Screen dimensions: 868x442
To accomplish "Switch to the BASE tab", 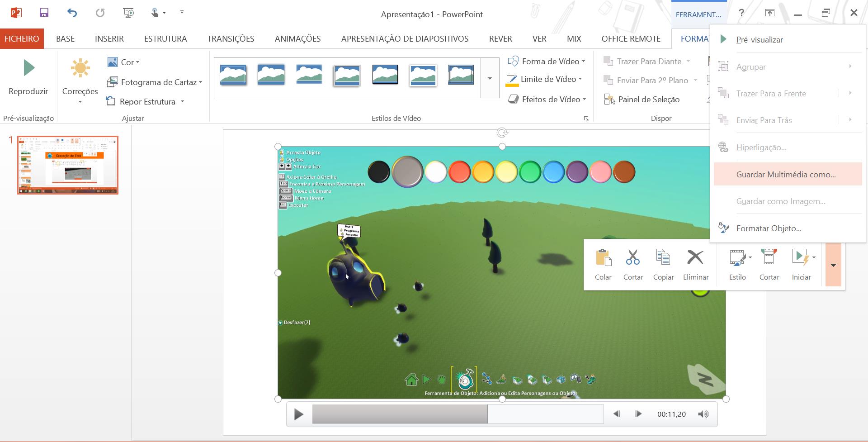I will click(x=65, y=38).
